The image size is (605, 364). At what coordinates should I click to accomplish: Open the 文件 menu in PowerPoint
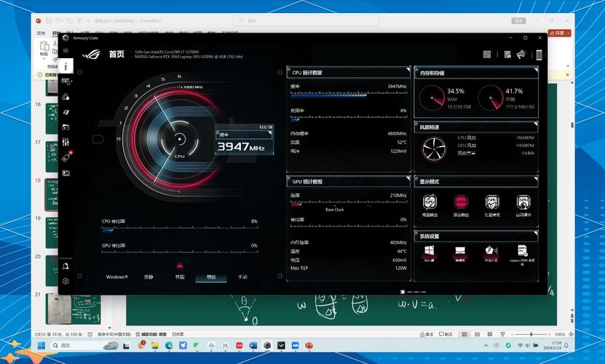click(x=41, y=33)
